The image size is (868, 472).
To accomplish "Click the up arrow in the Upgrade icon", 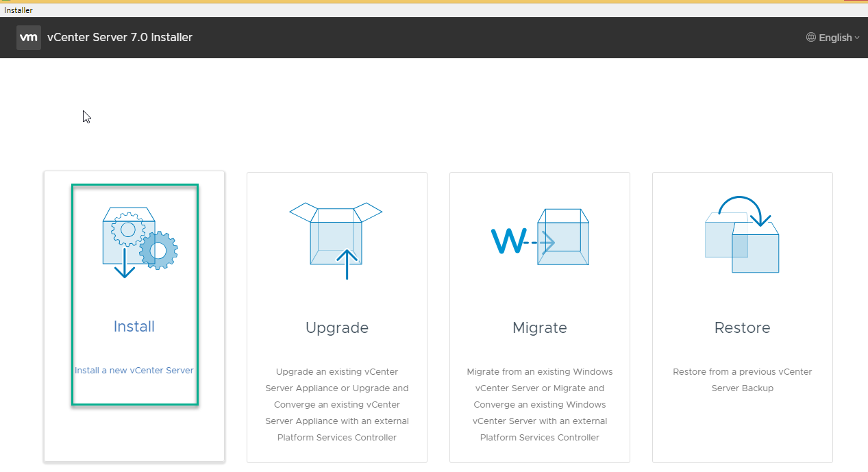I will pyautogui.click(x=347, y=264).
